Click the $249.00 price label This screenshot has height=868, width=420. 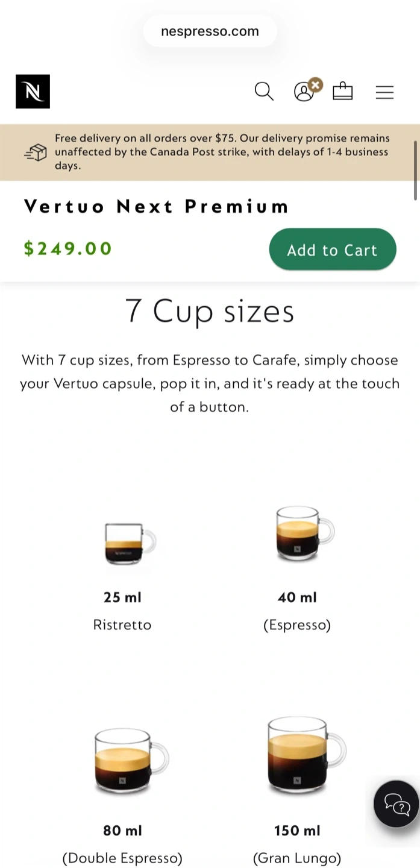coord(68,248)
